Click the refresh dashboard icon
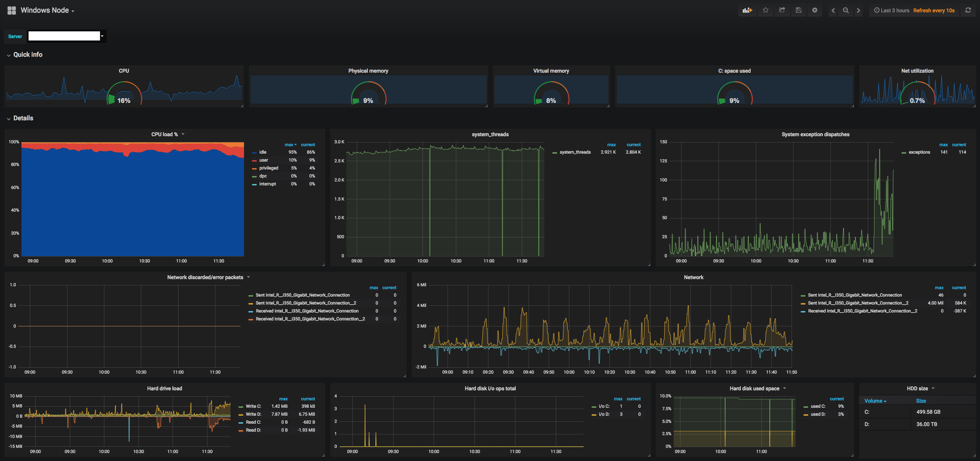Image resolution: width=980 pixels, height=461 pixels. pos(968,10)
